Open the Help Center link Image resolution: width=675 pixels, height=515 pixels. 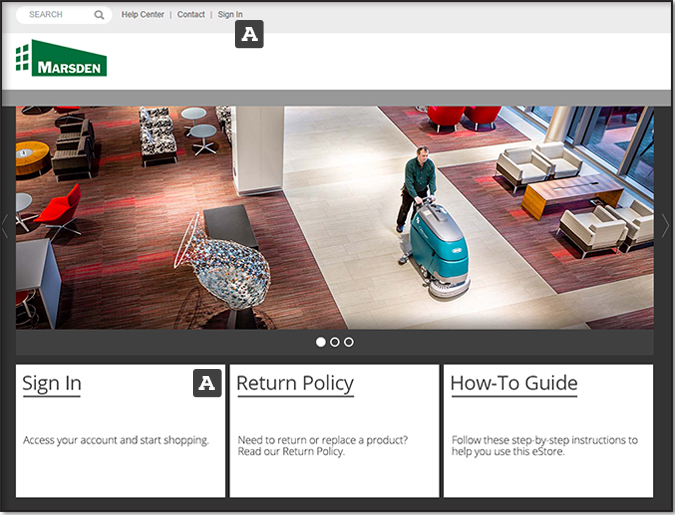point(143,15)
